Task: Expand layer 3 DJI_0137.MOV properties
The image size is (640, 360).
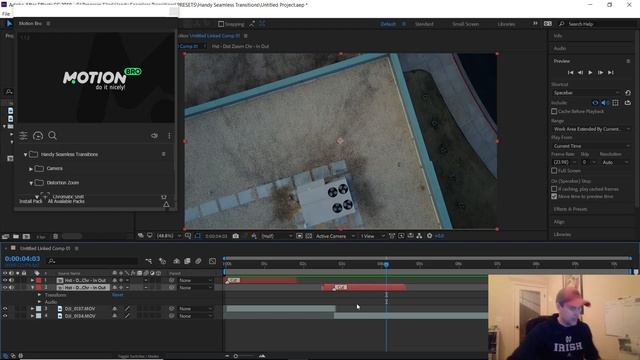Action: click(32, 309)
